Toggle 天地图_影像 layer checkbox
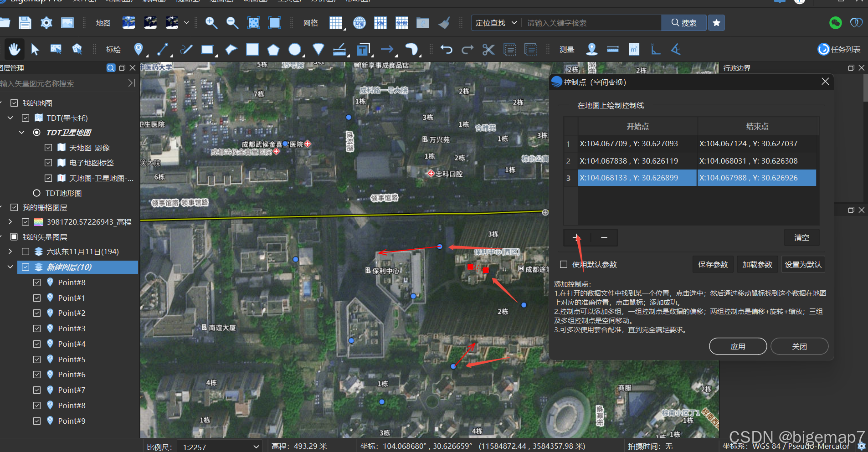Viewport: 868px width, 452px height. (x=48, y=148)
